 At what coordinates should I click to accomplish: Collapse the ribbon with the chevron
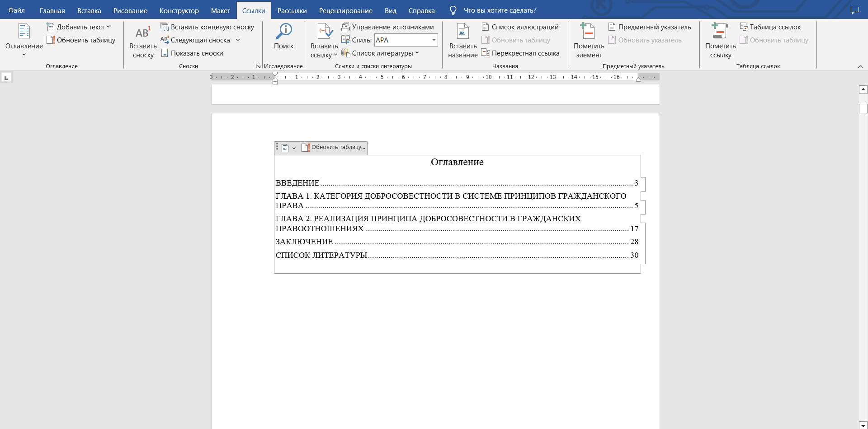860,67
